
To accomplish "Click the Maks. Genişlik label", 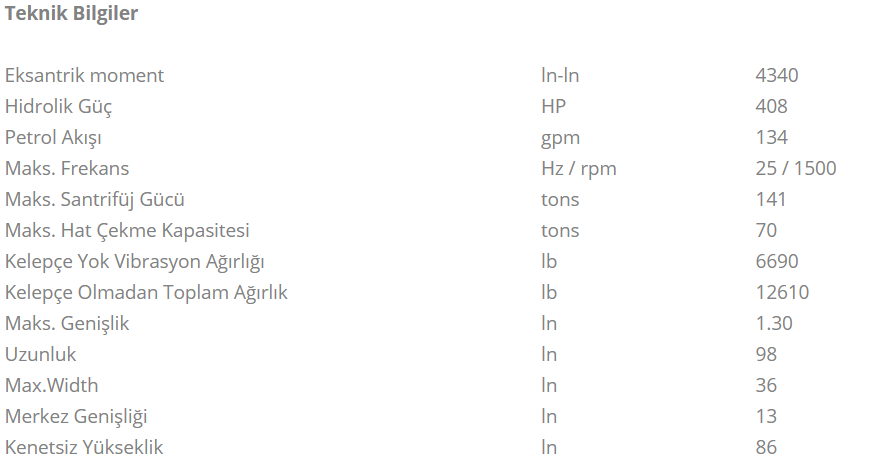I will point(67,323).
